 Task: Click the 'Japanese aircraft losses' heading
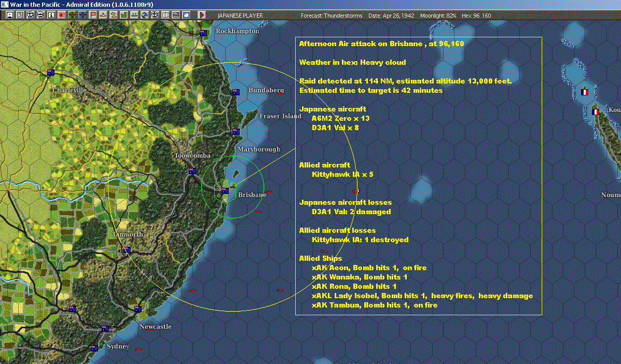click(346, 202)
